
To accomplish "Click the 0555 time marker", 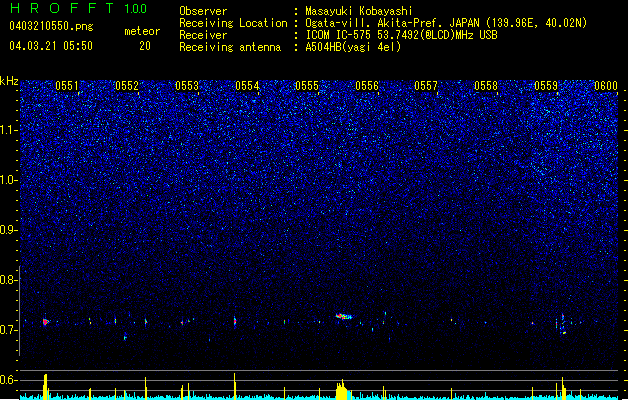I will [307, 86].
